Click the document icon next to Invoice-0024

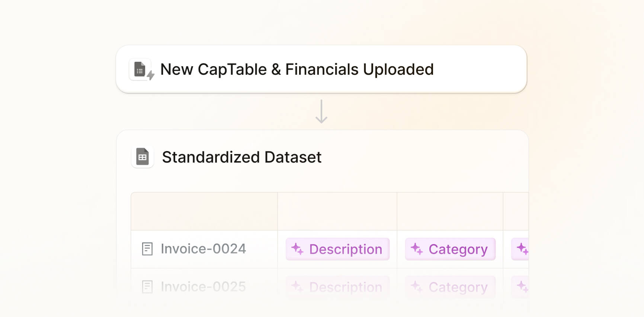(147, 249)
